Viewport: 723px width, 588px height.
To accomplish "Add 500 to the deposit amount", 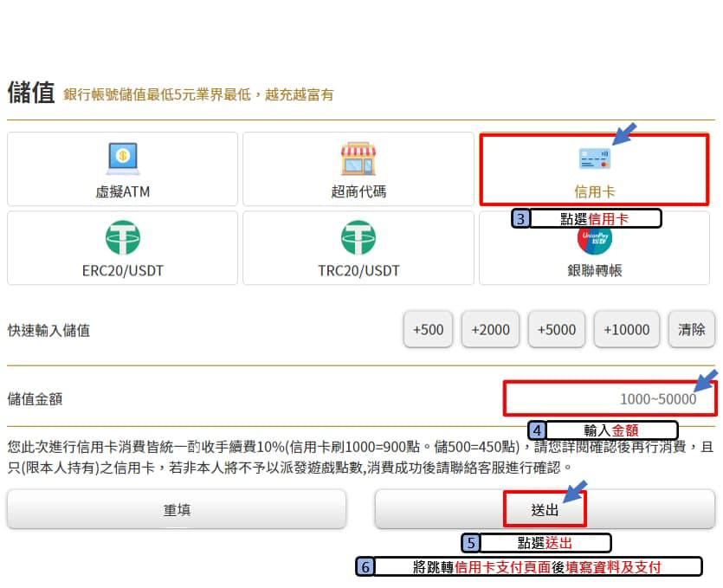I will (x=428, y=330).
